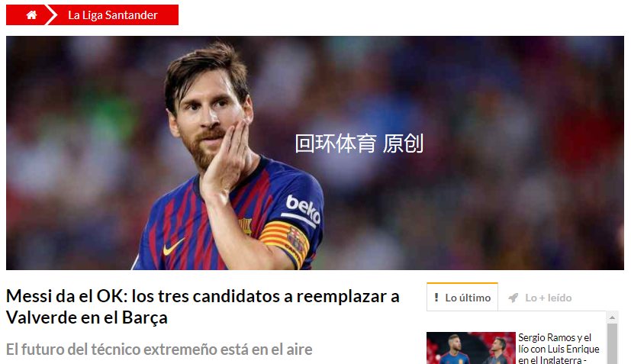Switch to the Lo último tab

(x=462, y=297)
